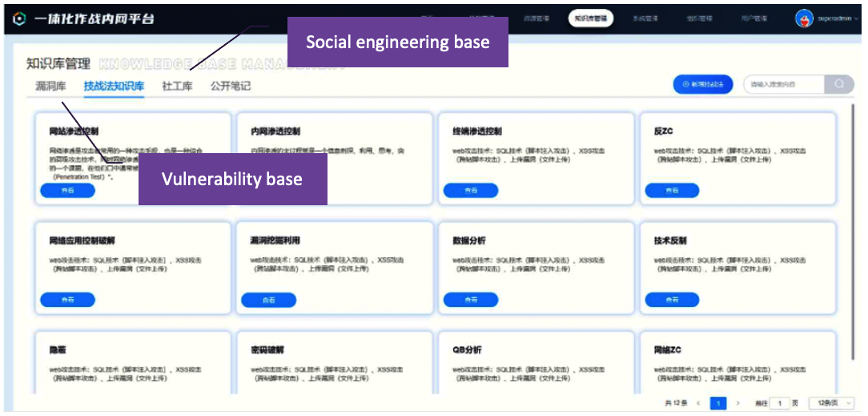The width and height of the screenshot is (868, 416).
Task: Click 查看 on the 漏洞挖掘利用 card
Action: tap(268, 300)
